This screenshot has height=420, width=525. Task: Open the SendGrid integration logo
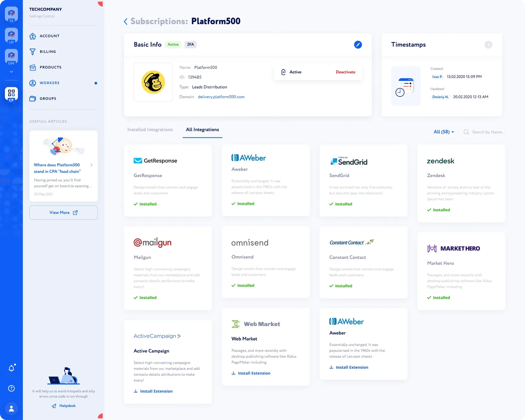(348, 161)
